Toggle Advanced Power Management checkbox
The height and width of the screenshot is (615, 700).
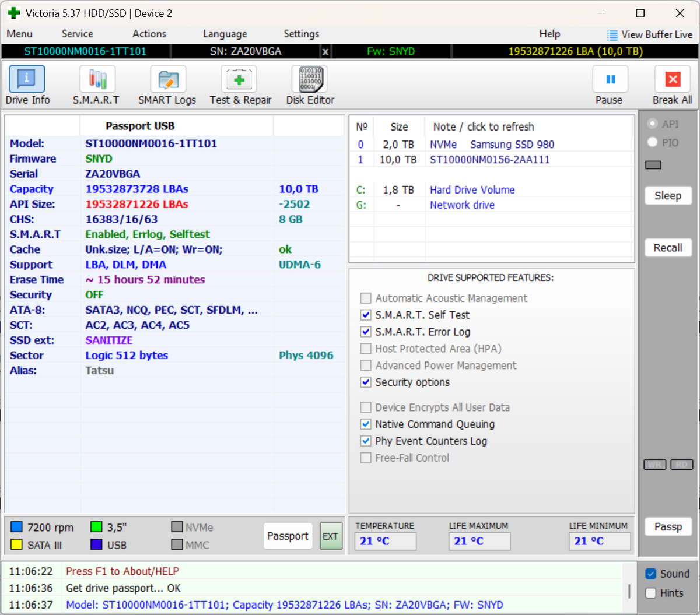366,366
